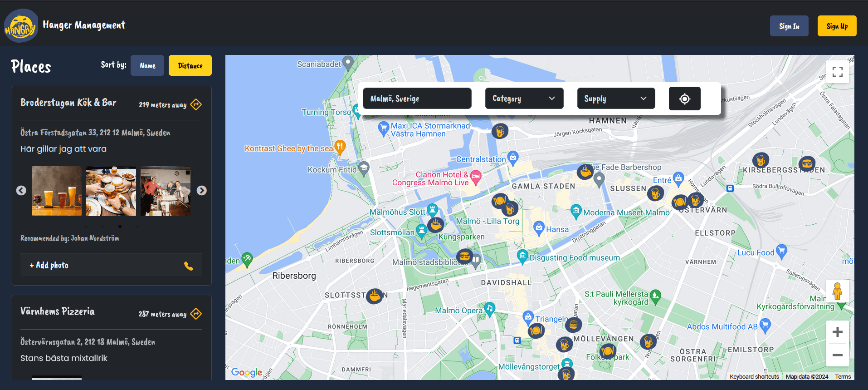Open directions for Värnhems Pizzeria

click(196, 314)
